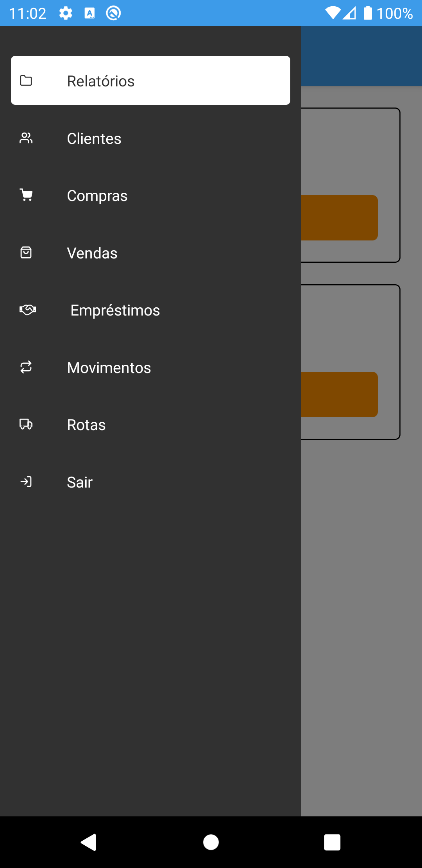Open the Relatórios menu item
Viewport: 422px width, 868px height.
coord(150,81)
